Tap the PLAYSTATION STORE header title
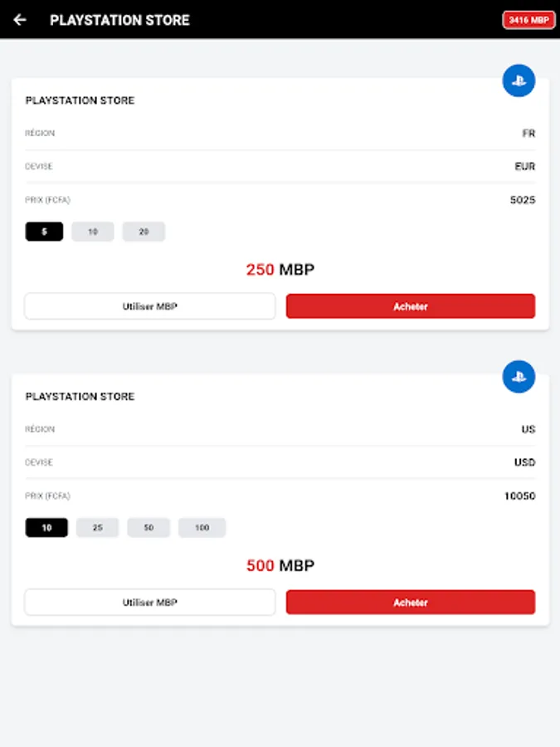Screen dimensions: 560x747 pyautogui.click(x=119, y=20)
